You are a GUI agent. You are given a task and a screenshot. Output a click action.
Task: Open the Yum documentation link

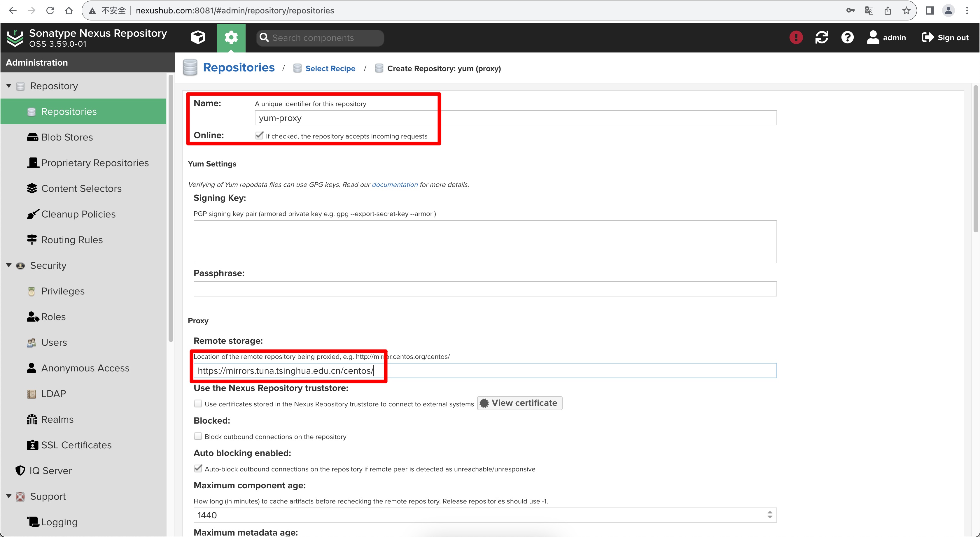tap(395, 185)
